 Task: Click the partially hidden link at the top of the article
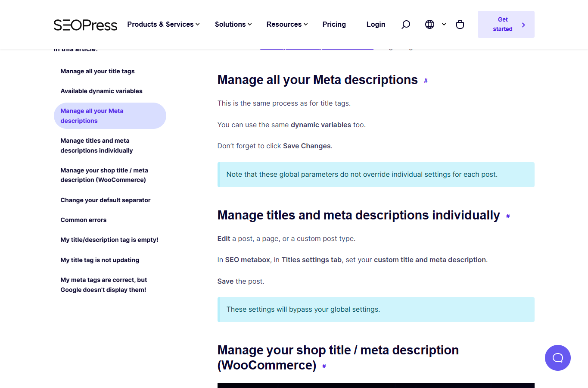(317, 49)
